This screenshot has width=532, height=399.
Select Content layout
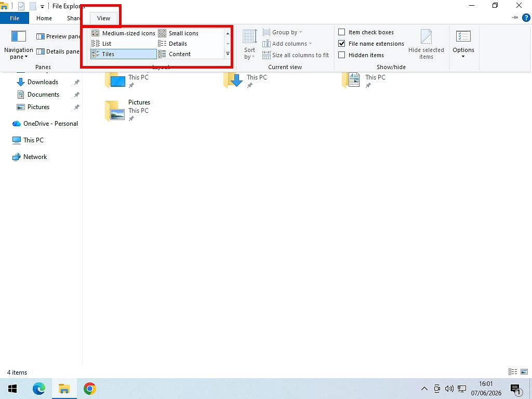tap(175, 54)
